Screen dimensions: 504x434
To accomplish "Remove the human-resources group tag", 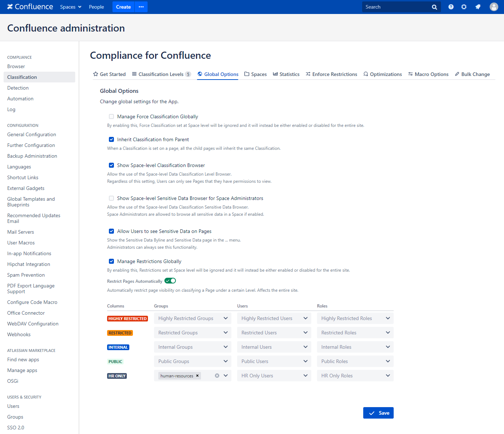I will (x=197, y=376).
